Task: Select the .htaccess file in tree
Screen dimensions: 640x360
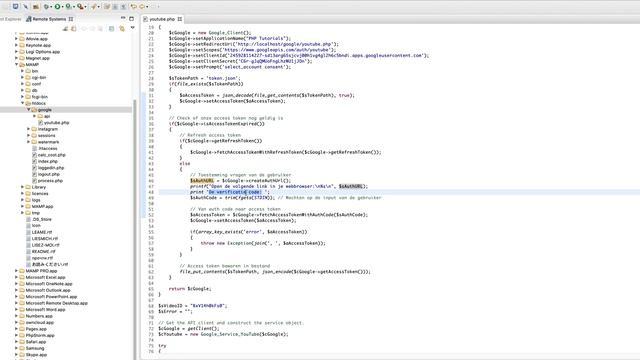Action: click(48, 149)
